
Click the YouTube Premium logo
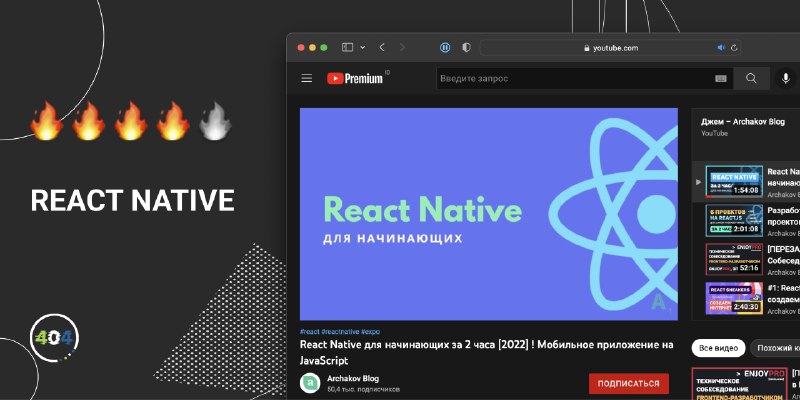(x=355, y=79)
